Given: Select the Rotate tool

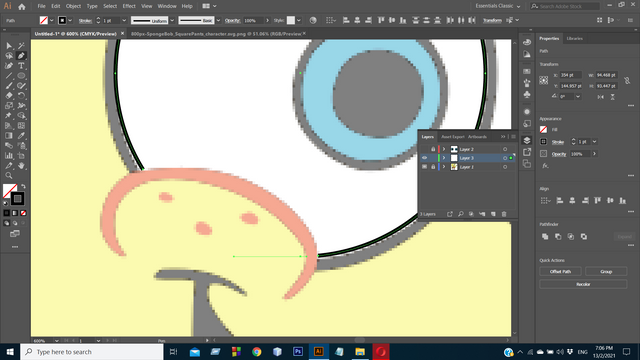Looking at the screenshot, I should pos(21,96).
